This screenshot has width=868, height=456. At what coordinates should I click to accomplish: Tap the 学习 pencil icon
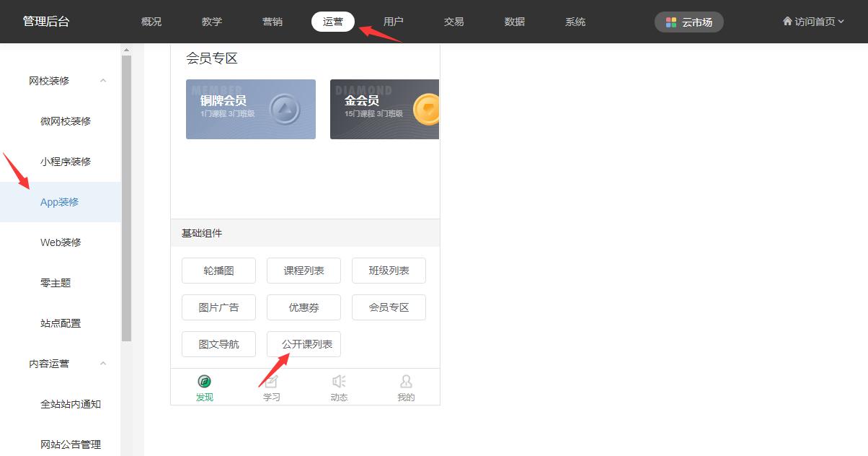pos(271,381)
